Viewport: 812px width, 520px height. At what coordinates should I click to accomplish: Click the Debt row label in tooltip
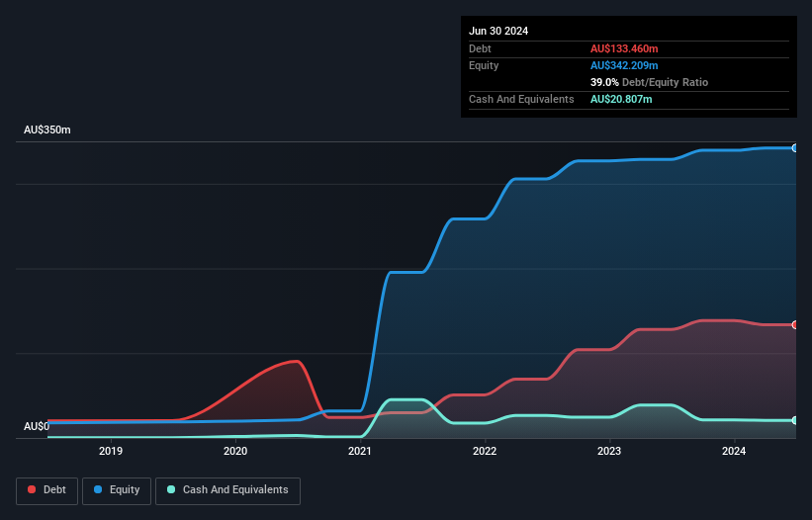coord(480,48)
